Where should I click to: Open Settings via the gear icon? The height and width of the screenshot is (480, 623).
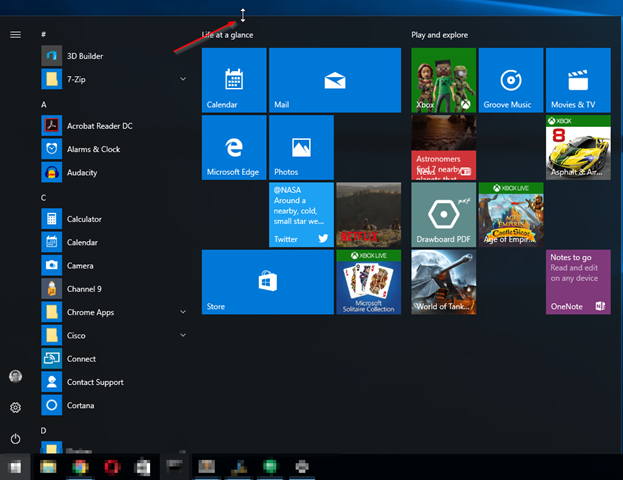pos(15,407)
